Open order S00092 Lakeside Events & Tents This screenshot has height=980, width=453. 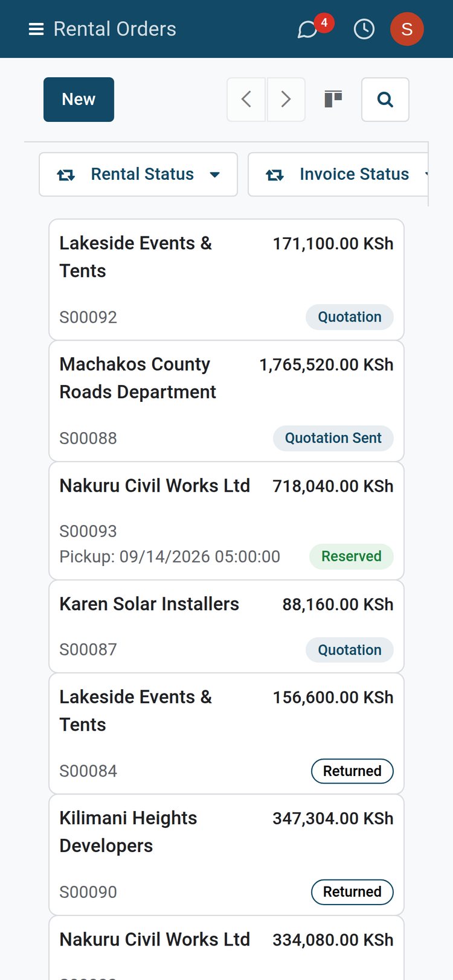tap(226, 279)
